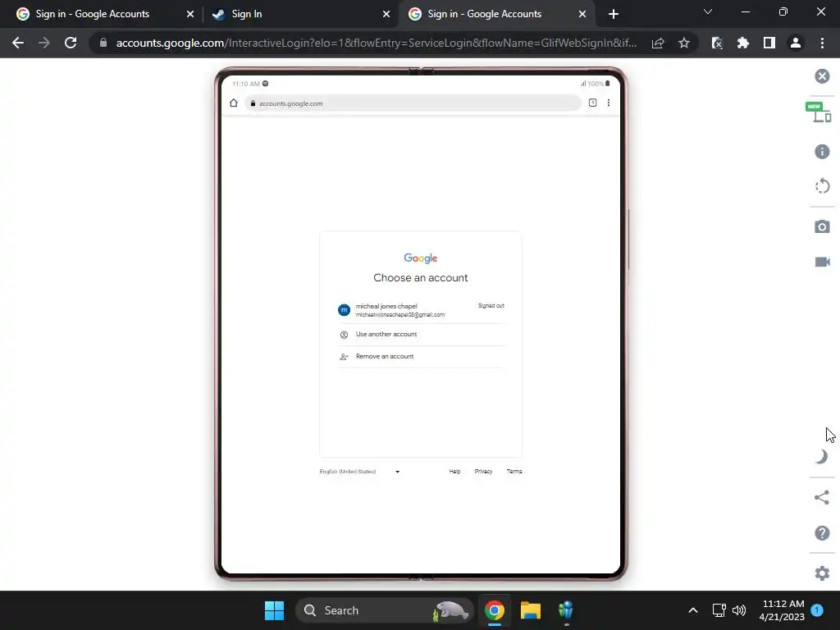Image resolution: width=840 pixels, height=630 pixels.
Task: Click the taskbar Search box
Action: [385, 610]
